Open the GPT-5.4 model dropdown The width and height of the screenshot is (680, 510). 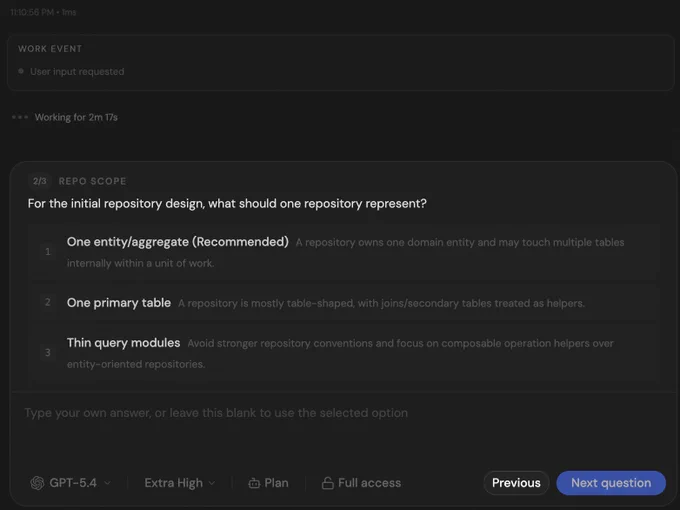click(x=71, y=483)
